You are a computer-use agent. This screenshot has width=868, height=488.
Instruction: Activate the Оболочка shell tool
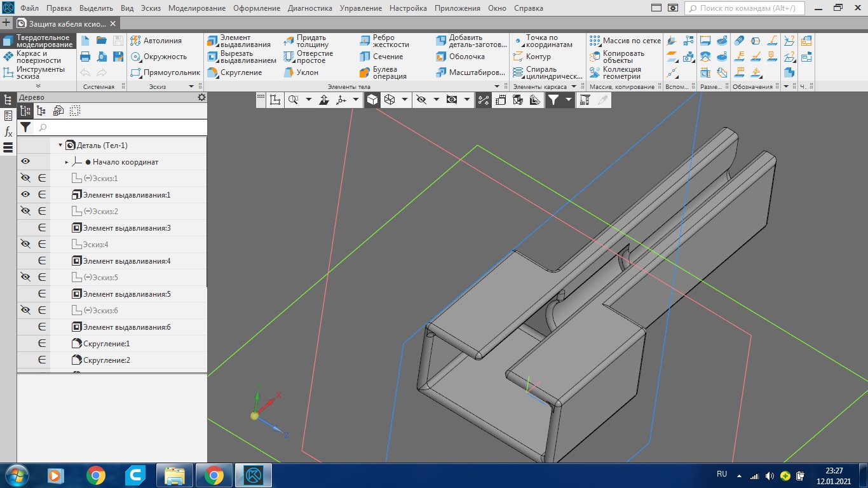(x=461, y=57)
